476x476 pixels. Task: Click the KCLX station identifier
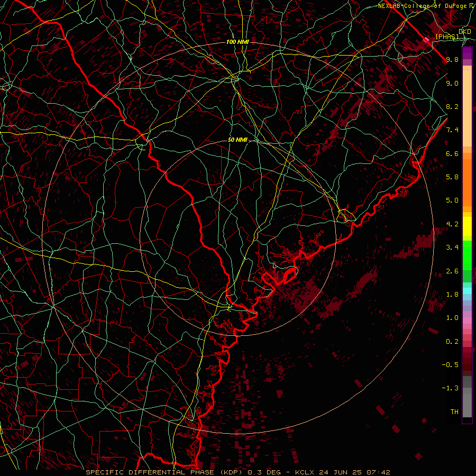(305, 472)
